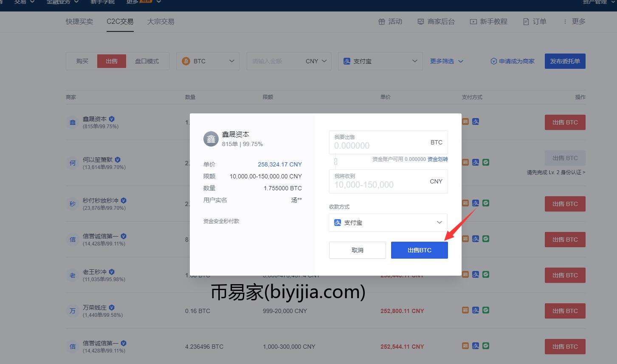Click the WeChat pay icon in 万荣钱庄's row

tap(486, 310)
